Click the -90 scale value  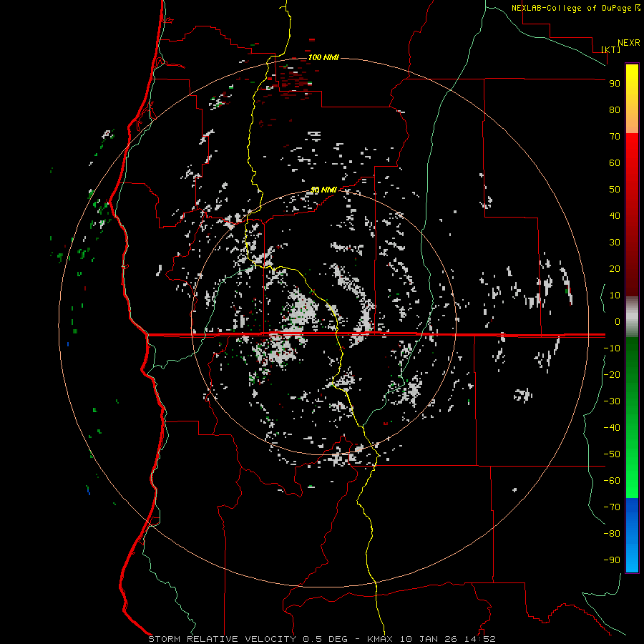coord(612,560)
